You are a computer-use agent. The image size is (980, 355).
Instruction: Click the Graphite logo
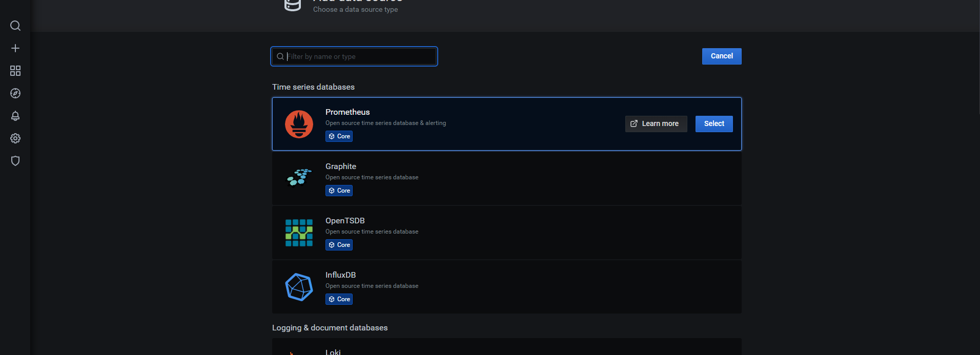pos(299,177)
